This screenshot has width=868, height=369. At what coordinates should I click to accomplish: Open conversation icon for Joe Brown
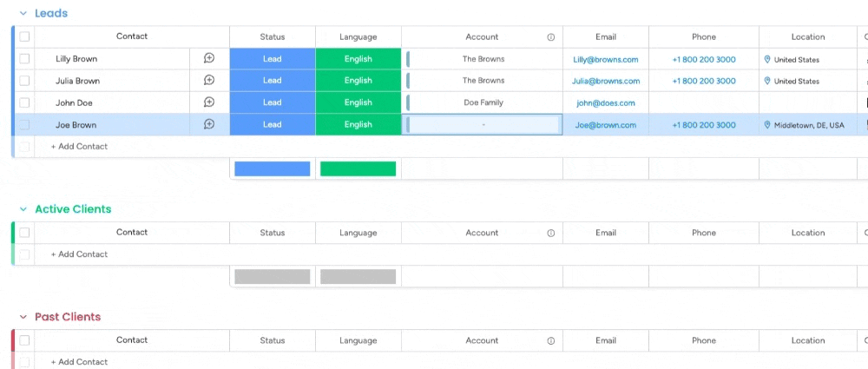coord(209,124)
